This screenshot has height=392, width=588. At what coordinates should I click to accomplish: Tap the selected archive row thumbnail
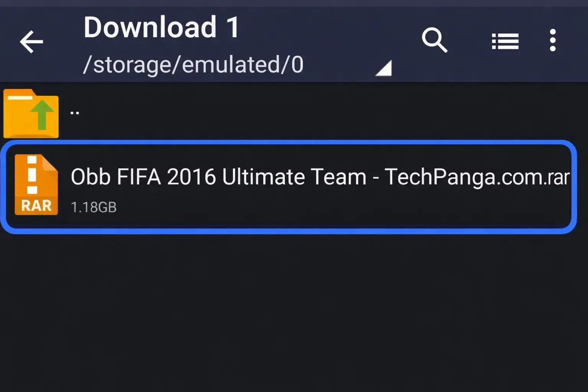36,185
